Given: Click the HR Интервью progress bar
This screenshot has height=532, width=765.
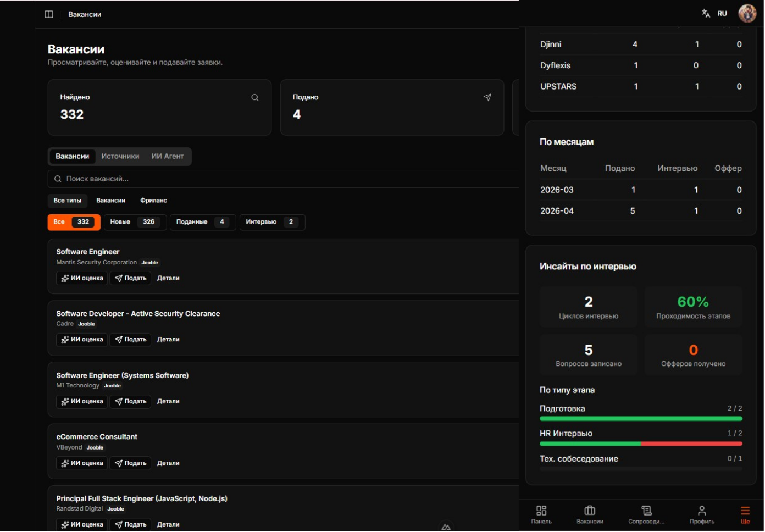Looking at the screenshot, I should tap(640, 444).
